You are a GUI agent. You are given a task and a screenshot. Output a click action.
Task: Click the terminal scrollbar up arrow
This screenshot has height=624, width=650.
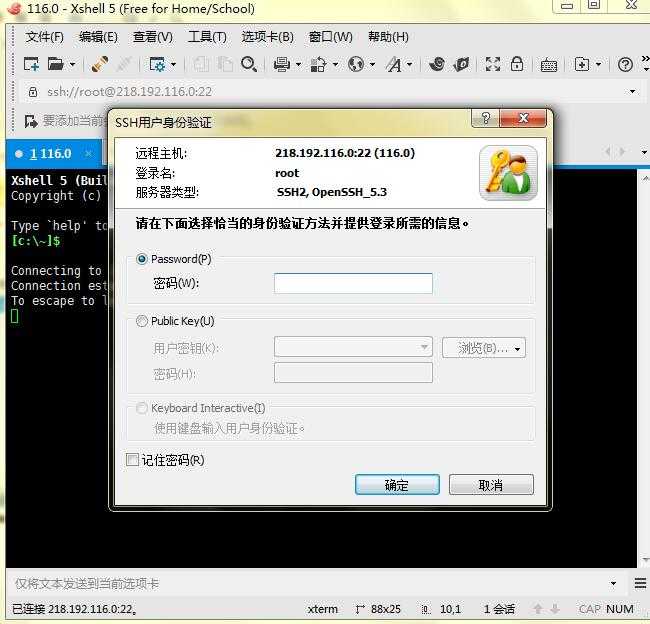point(645,179)
